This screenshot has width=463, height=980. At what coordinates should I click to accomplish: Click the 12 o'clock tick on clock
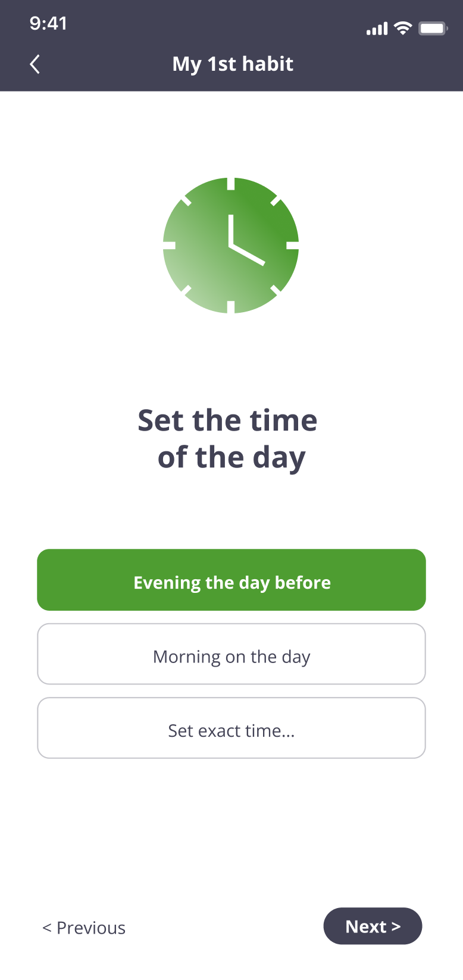tap(231, 183)
